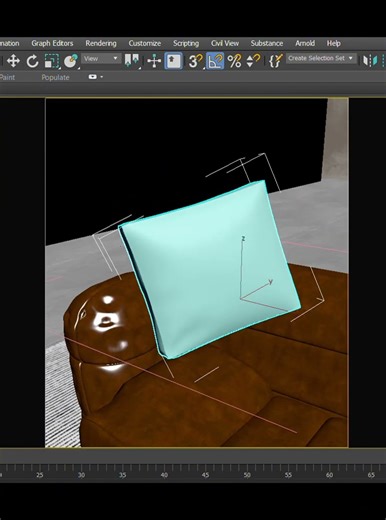Toggle Keyboard Shortcut Override button
This screenshot has width=386, height=520.
pos(173,61)
